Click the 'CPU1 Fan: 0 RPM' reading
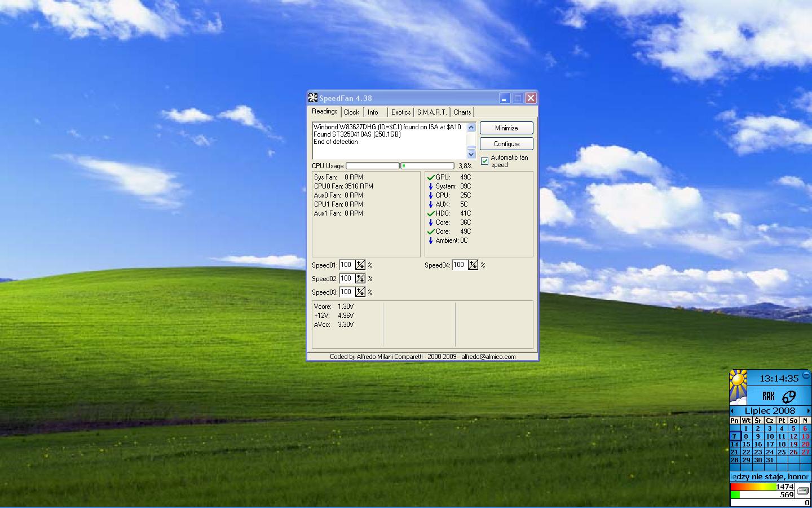Viewport: 812px width, 508px height. click(x=338, y=204)
